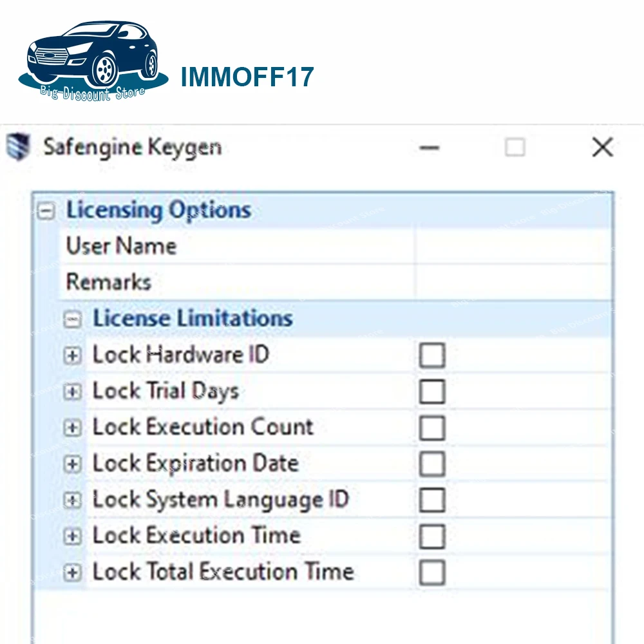Screen dimensions: 644x644
Task: Expand the Lock System Language ID node
Action: tap(73, 500)
